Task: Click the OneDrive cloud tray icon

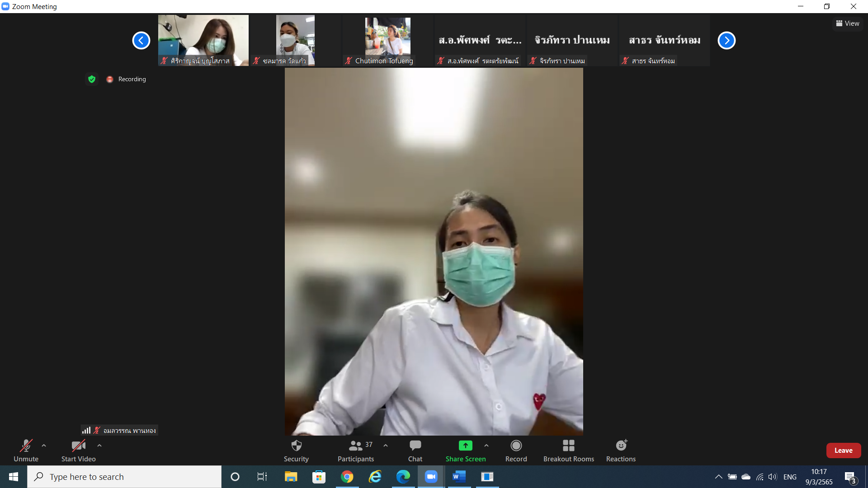Action: click(x=746, y=477)
